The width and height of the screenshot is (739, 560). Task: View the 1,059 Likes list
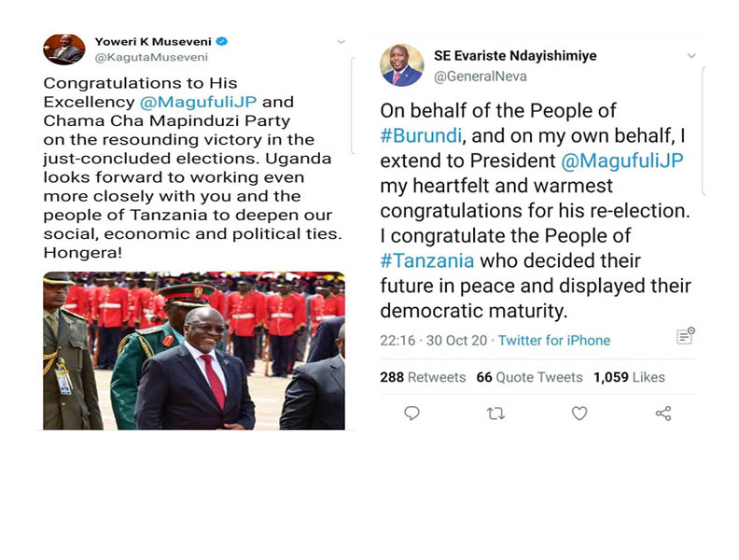[629, 377]
